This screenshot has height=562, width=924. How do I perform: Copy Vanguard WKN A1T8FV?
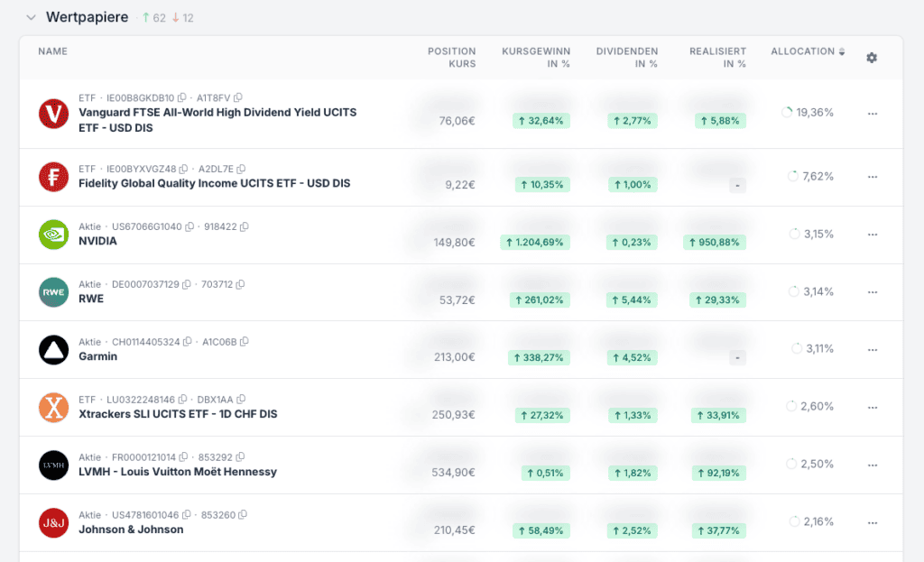pyautogui.click(x=238, y=98)
